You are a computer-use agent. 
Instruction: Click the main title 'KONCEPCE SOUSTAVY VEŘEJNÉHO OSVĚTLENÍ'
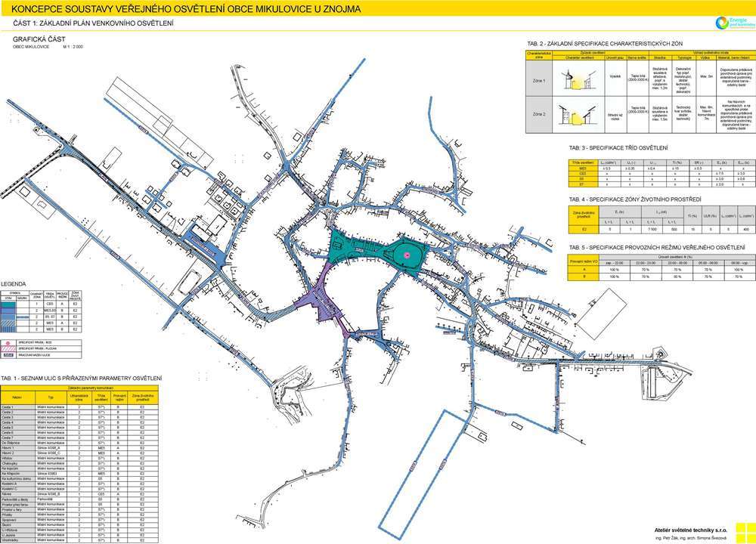tap(181, 9)
